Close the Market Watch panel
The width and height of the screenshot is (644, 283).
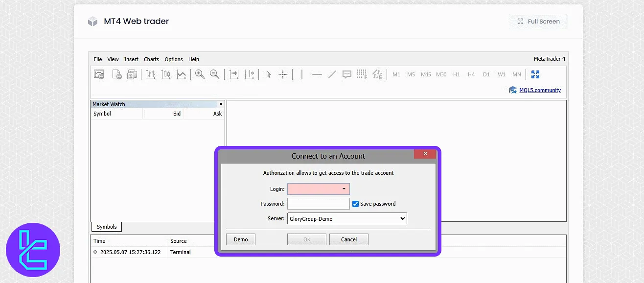tap(221, 104)
